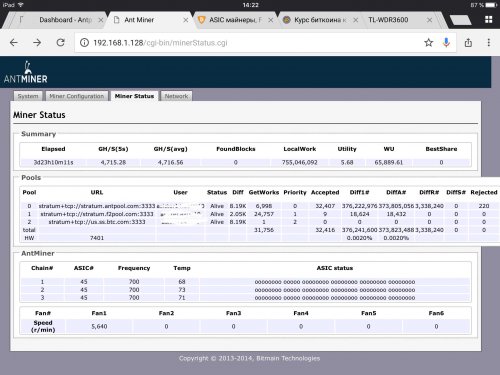The width and height of the screenshot is (500, 375).
Task: Switch to TL-WDR3600 browser tab
Action: pos(388,20)
